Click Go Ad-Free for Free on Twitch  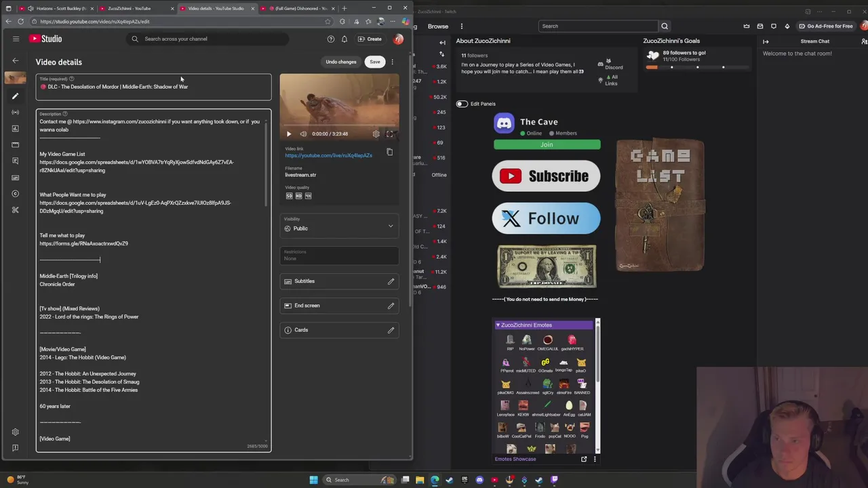825,26
